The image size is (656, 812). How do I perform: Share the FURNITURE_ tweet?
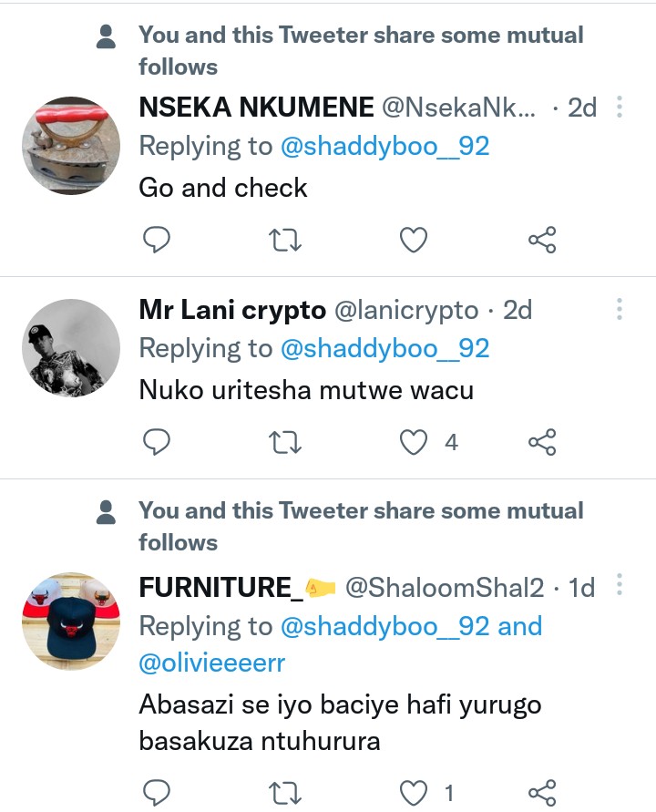pos(542,793)
